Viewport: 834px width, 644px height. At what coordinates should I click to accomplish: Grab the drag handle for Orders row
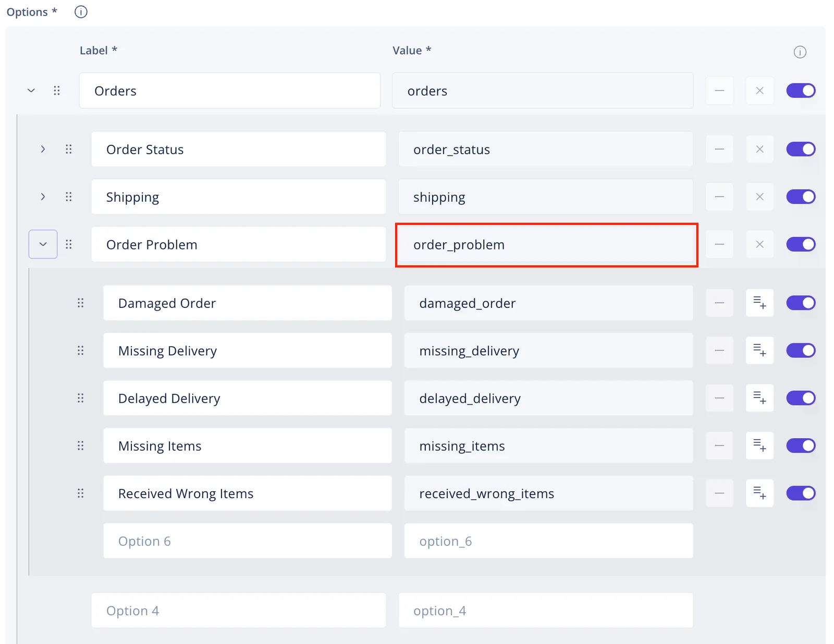tap(57, 91)
